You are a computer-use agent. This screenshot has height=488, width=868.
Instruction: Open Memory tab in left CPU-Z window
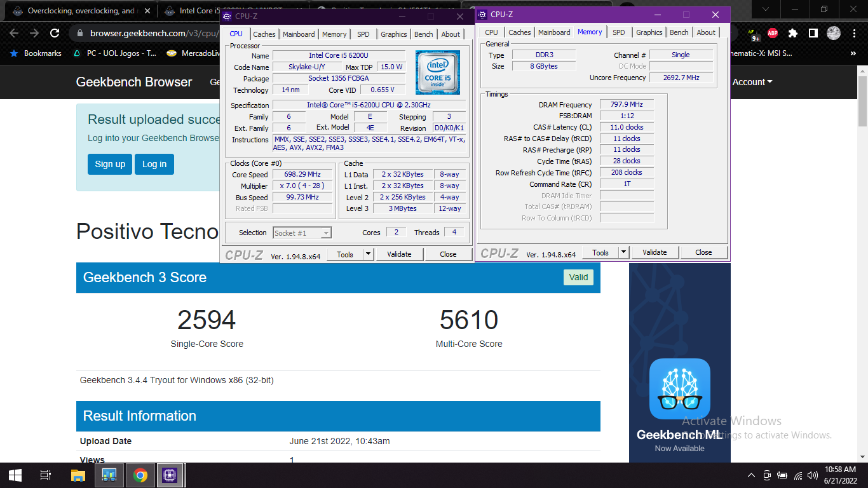click(334, 34)
